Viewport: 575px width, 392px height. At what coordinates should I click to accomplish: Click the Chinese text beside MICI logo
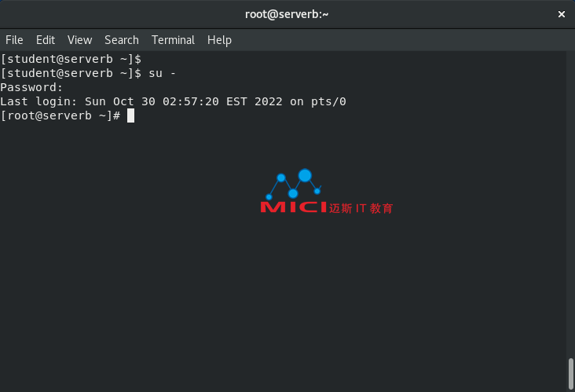[361, 208]
